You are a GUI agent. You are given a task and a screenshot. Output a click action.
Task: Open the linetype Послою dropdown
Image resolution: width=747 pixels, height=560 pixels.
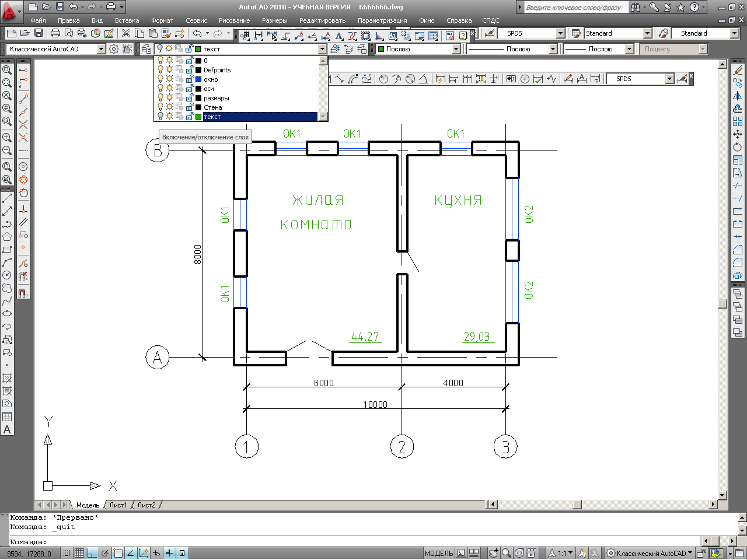553,49
